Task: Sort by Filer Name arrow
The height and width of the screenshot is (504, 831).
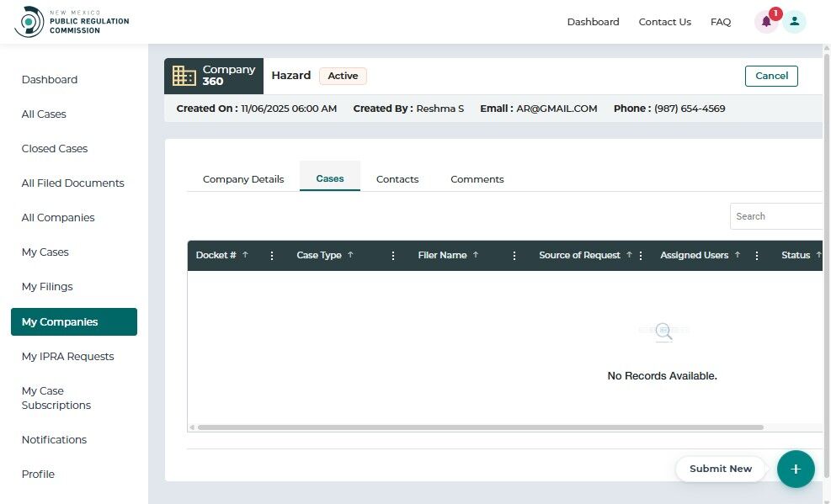Action: [x=476, y=255]
